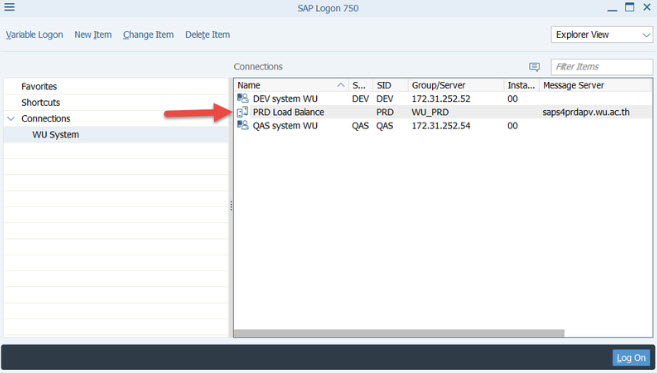Click instance 00 in the DEV row

(x=512, y=98)
